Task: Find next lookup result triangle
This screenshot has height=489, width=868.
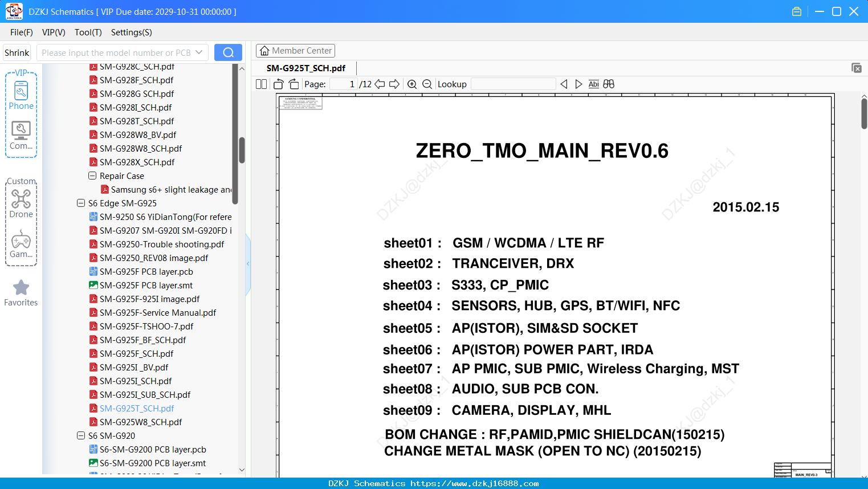Action: [578, 84]
